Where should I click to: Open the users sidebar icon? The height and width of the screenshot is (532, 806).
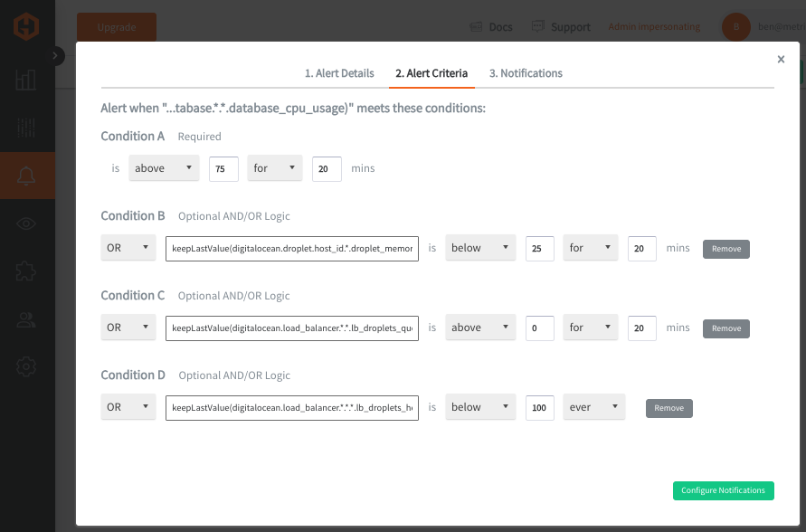pyautogui.click(x=26, y=319)
